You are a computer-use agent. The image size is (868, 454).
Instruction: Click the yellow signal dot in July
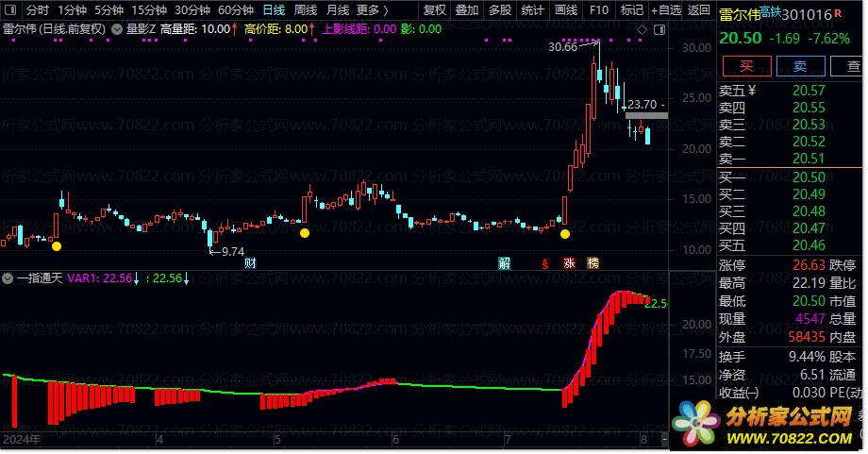(x=564, y=234)
